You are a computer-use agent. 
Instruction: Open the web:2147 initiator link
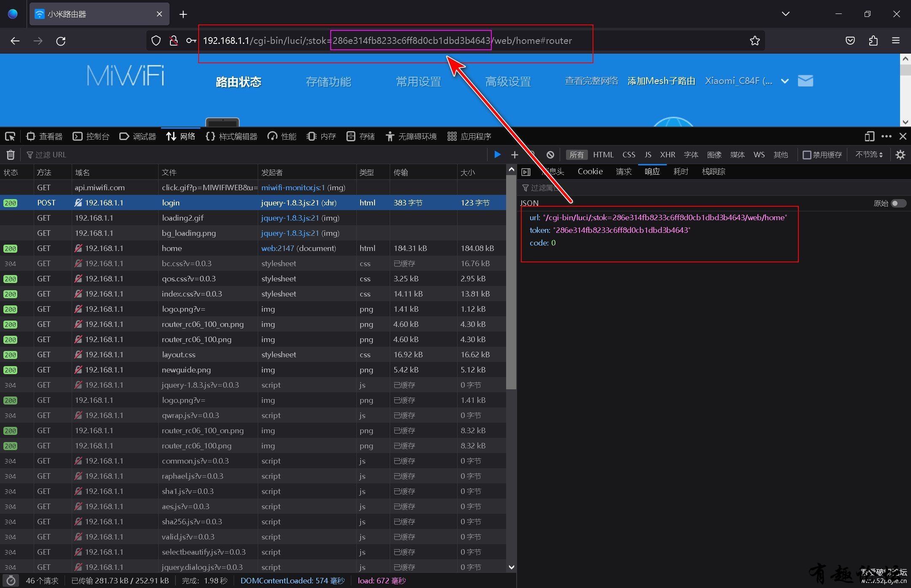pyautogui.click(x=278, y=248)
